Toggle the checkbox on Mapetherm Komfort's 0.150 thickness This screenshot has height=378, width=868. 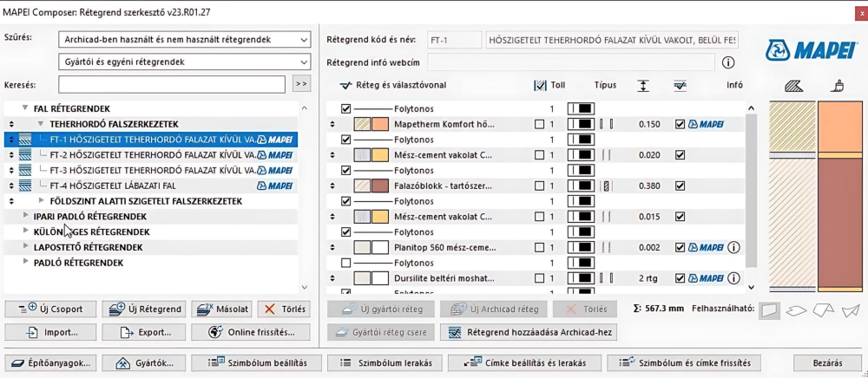(680, 124)
